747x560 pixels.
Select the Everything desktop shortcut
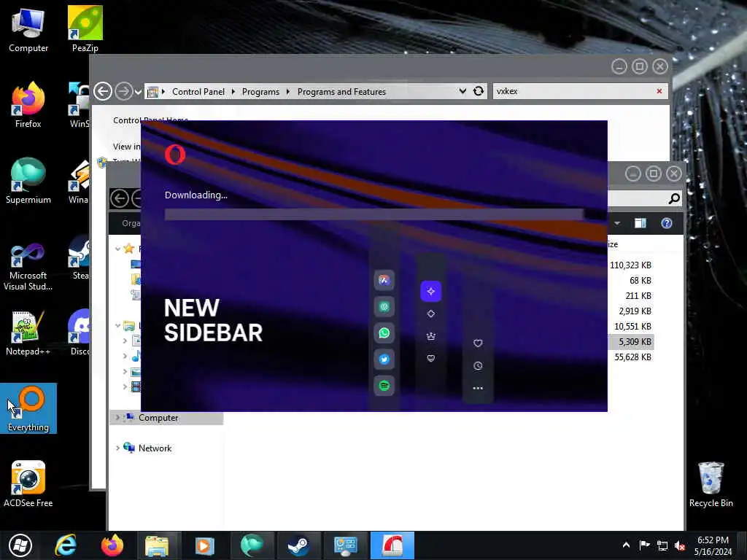coord(28,408)
